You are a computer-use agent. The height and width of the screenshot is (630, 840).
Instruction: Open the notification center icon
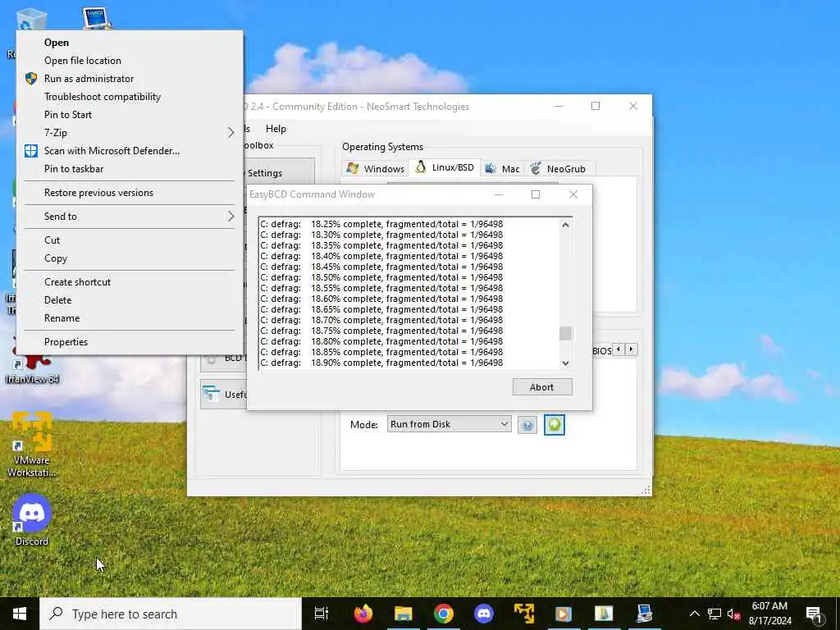point(814,614)
